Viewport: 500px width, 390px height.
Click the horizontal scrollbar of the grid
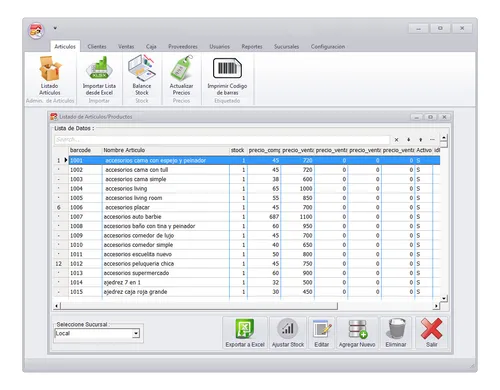[199, 306]
